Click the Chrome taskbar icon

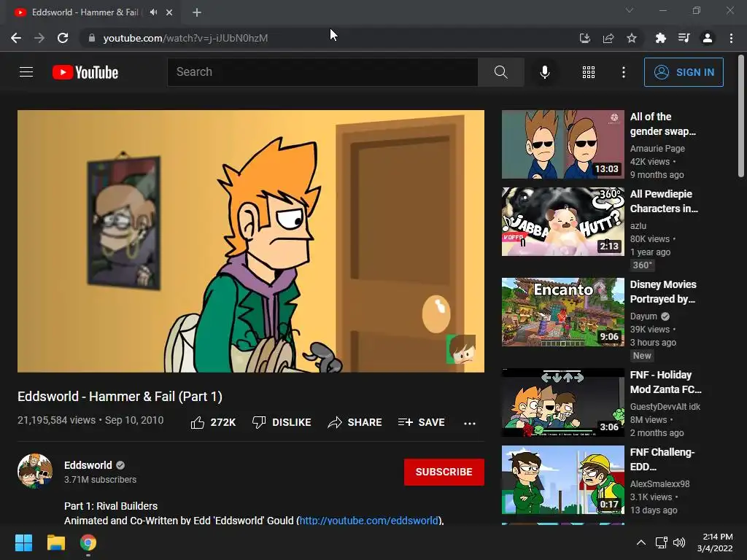88,542
